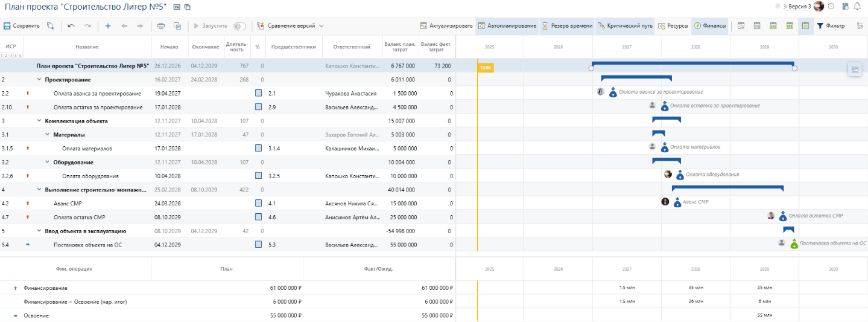Click the yellow 10:06 current-time marker
The width and height of the screenshot is (868, 322).
(x=485, y=68)
